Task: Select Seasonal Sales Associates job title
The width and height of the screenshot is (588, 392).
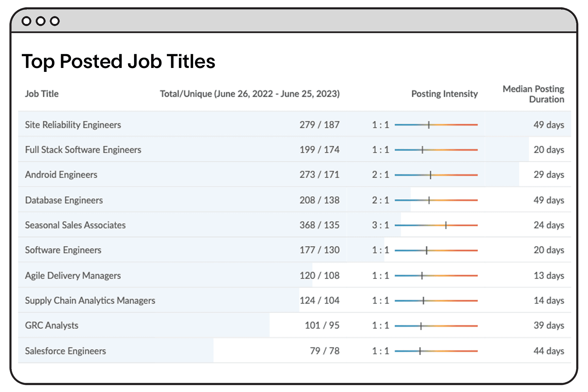Action: (x=75, y=225)
